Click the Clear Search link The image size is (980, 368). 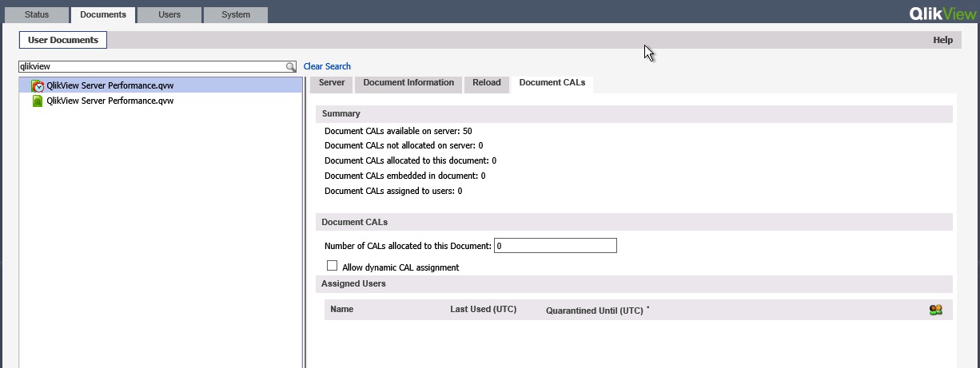[327, 66]
